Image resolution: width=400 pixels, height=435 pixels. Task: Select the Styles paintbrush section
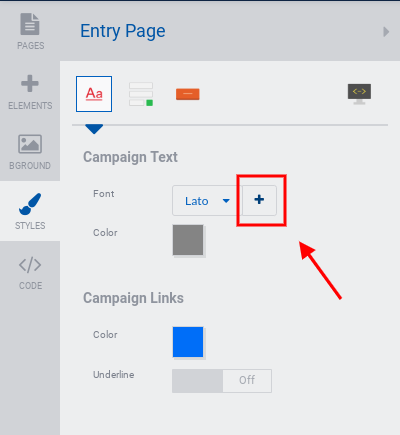pyautogui.click(x=30, y=211)
